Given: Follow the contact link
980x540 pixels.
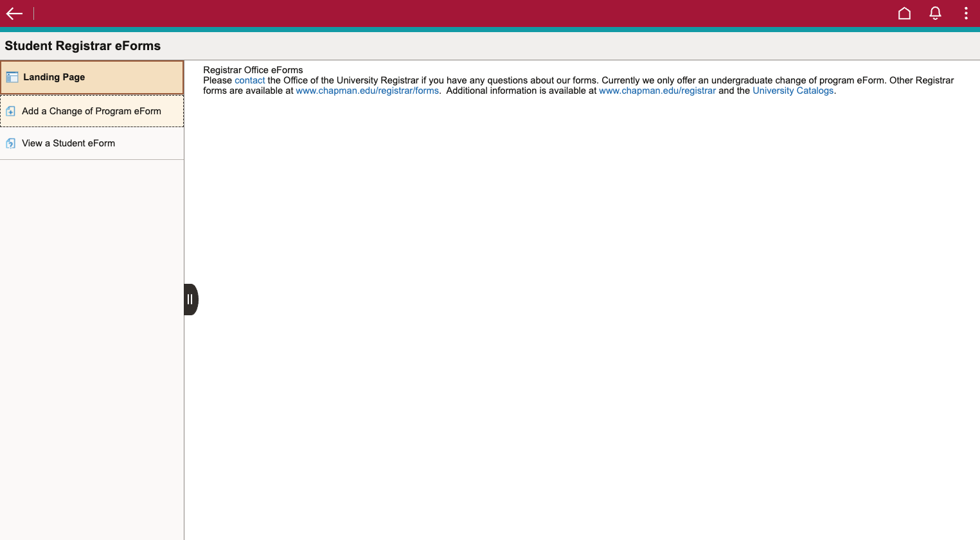Looking at the screenshot, I should pos(249,80).
